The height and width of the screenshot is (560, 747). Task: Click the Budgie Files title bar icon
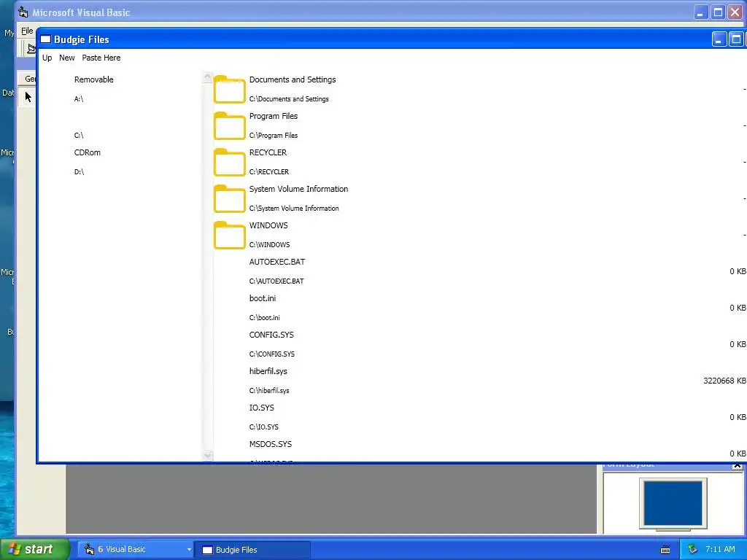[46, 39]
